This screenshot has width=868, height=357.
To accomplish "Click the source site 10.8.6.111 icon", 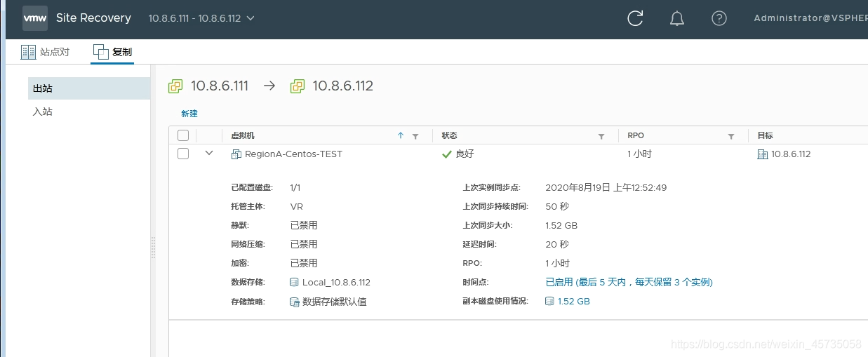I will 175,86.
